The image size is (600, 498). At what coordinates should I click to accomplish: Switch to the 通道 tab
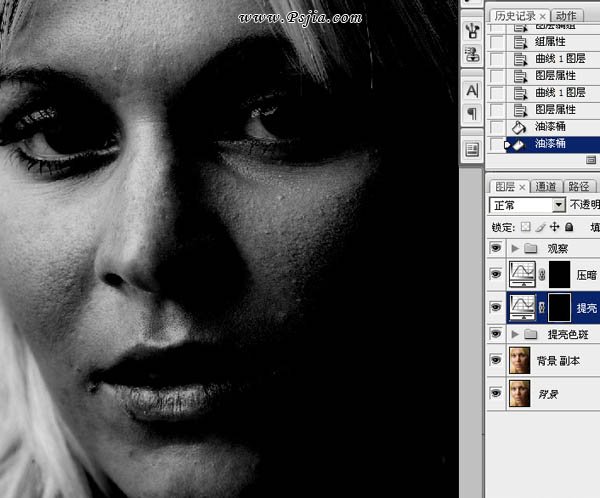pos(546,187)
